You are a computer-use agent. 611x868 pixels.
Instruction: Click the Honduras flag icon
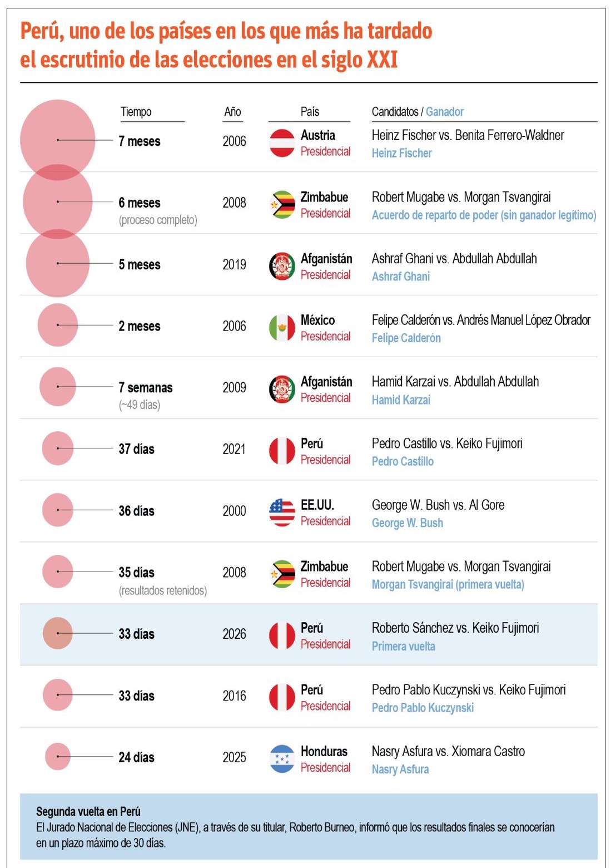coord(282,759)
